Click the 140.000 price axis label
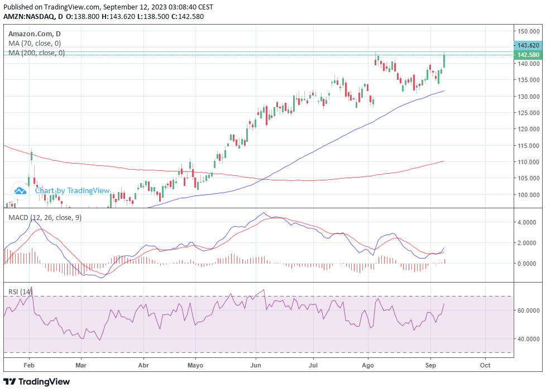Screen dimensions: 546x392 pyautogui.click(x=529, y=64)
